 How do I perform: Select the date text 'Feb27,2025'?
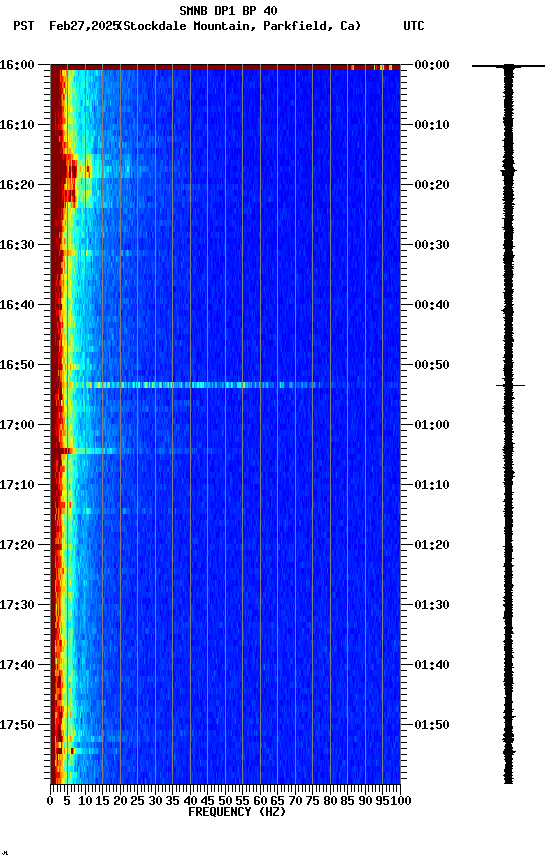click(83, 26)
